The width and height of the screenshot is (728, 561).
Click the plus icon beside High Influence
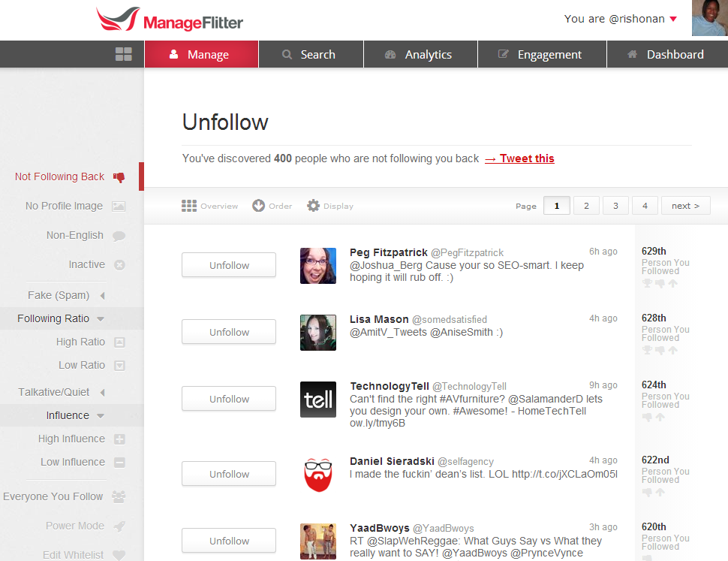click(x=119, y=439)
